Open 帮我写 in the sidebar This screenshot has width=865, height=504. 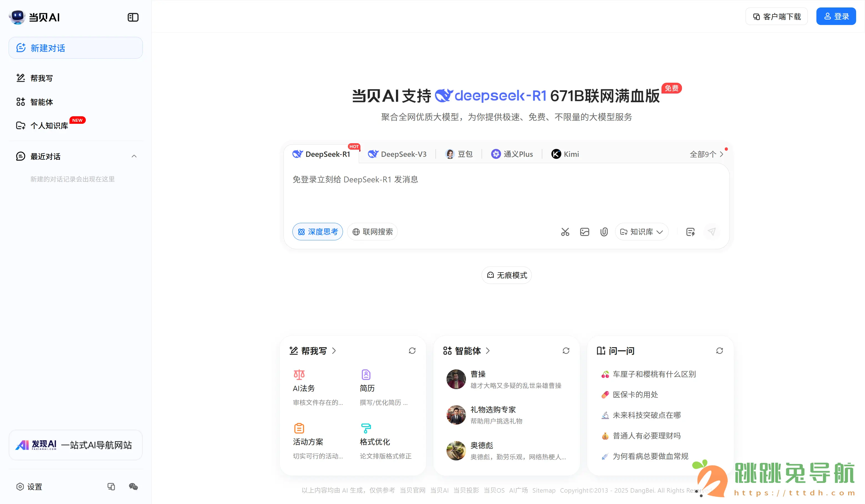76,78
